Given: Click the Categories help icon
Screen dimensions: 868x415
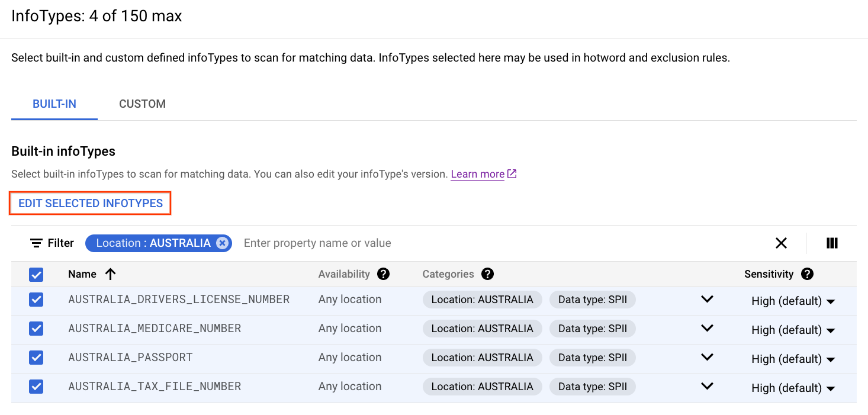Looking at the screenshot, I should point(487,274).
